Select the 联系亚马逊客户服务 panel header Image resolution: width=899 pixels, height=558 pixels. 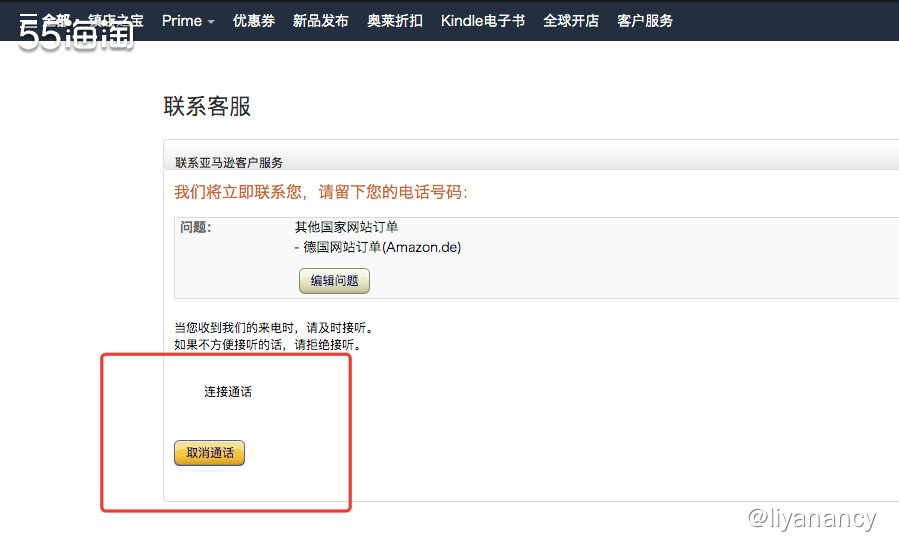(x=229, y=162)
